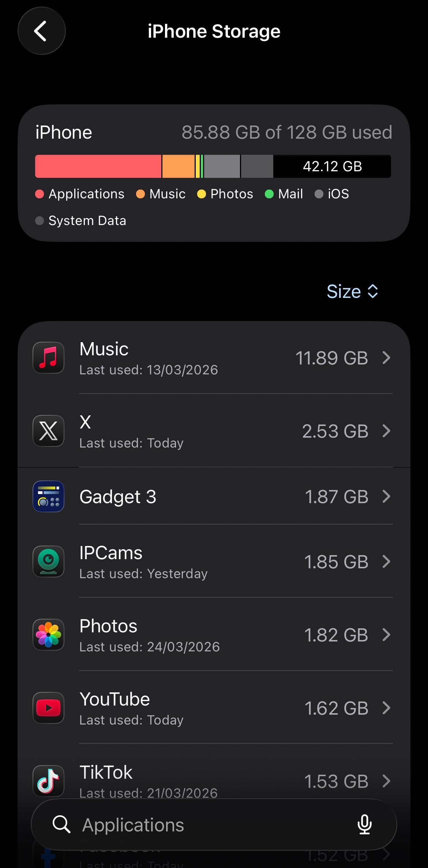Tap the Gadget 3 app icon
Image resolution: width=428 pixels, height=868 pixels.
[x=49, y=496]
